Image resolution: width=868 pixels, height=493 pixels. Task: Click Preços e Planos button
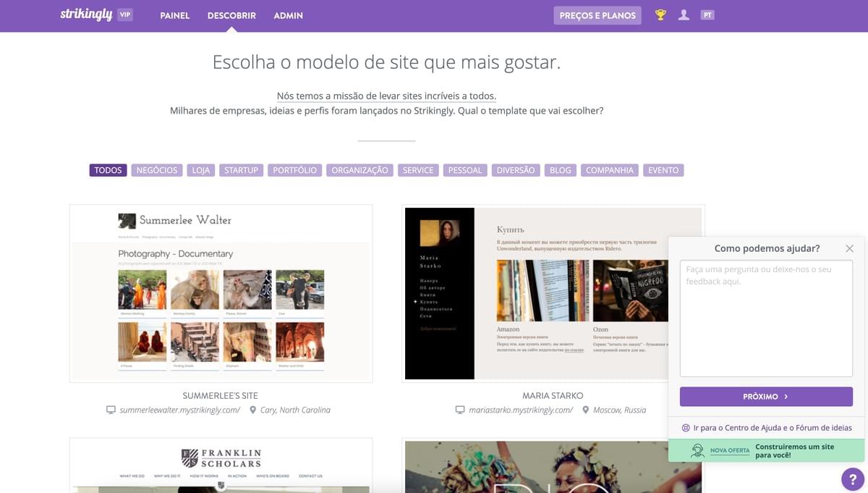[x=597, y=15]
